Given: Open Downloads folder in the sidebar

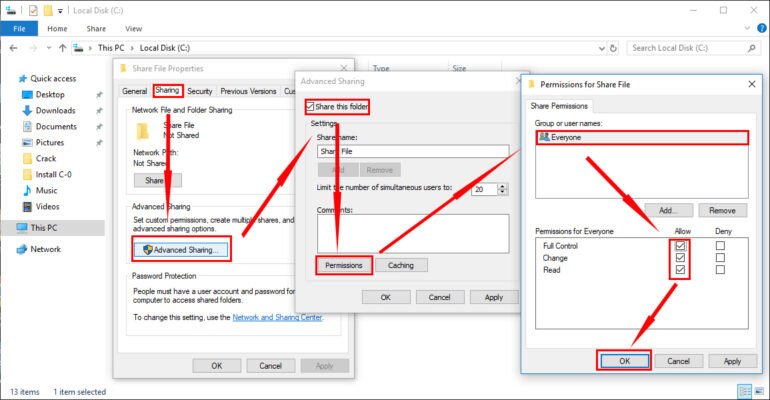Looking at the screenshot, I should click(55, 111).
